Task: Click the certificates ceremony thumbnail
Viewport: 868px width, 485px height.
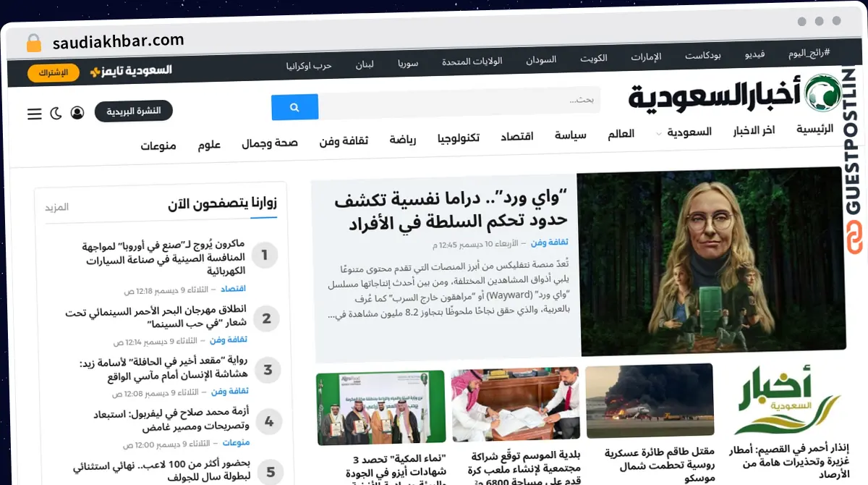Action: (381, 407)
